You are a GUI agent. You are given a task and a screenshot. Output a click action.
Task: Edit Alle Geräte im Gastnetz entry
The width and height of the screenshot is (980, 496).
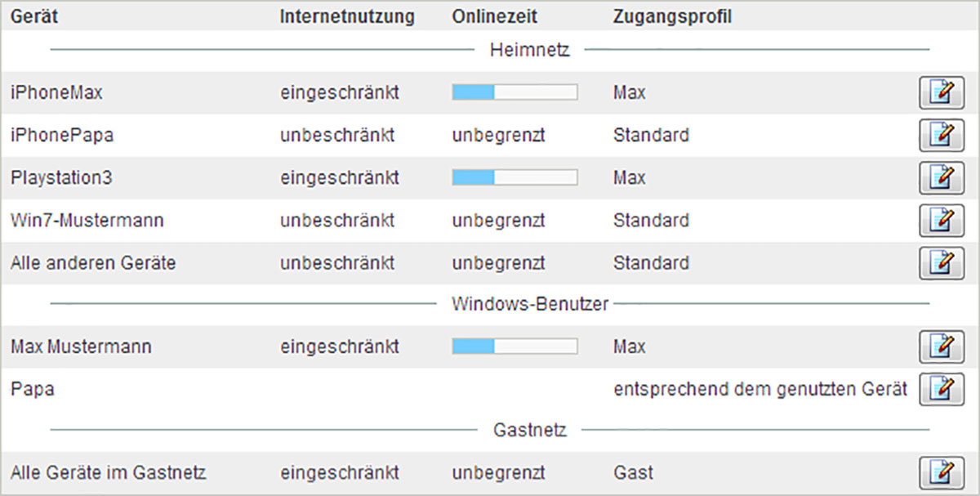point(941,473)
